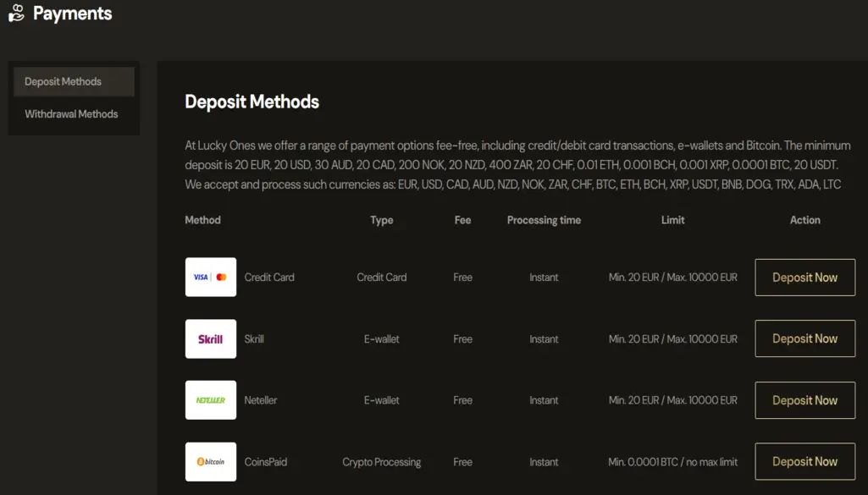Deposit Now using Skrill
This screenshot has width=868, height=495.
[804, 338]
